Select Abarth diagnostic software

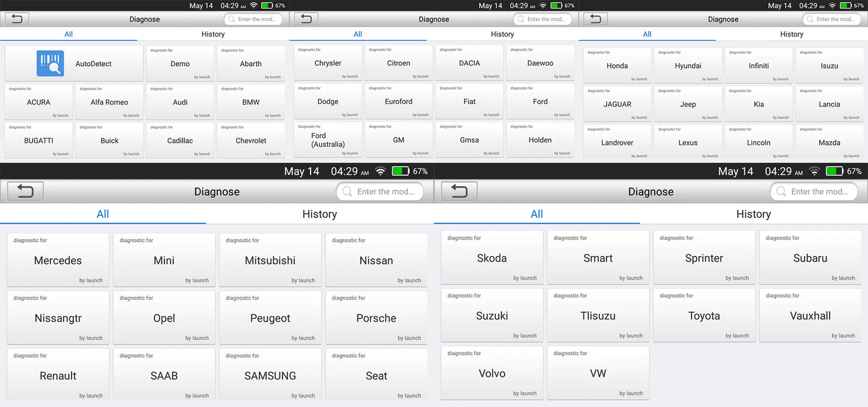point(251,63)
